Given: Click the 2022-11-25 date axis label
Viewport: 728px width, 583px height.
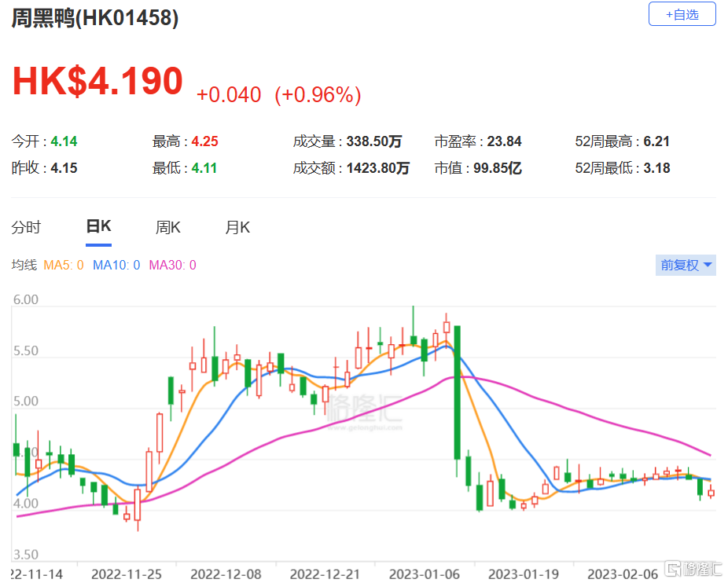Looking at the screenshot, I should tap(127, 574).
